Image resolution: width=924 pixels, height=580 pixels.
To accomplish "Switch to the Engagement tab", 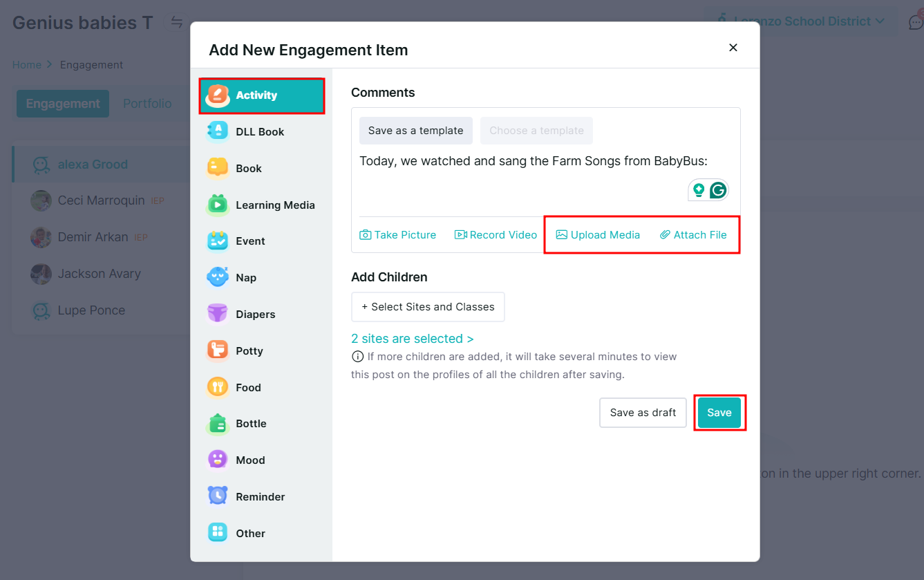I will click(63, 104).
